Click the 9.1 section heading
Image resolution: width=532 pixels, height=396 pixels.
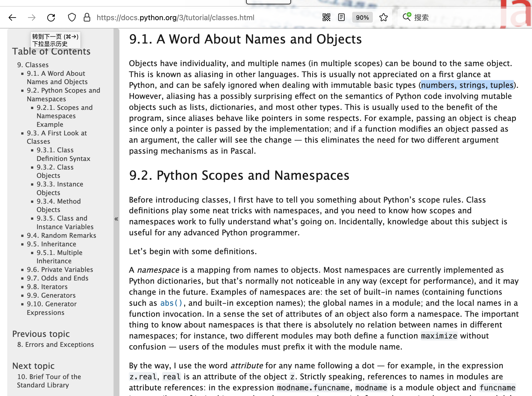coord(245,39)
